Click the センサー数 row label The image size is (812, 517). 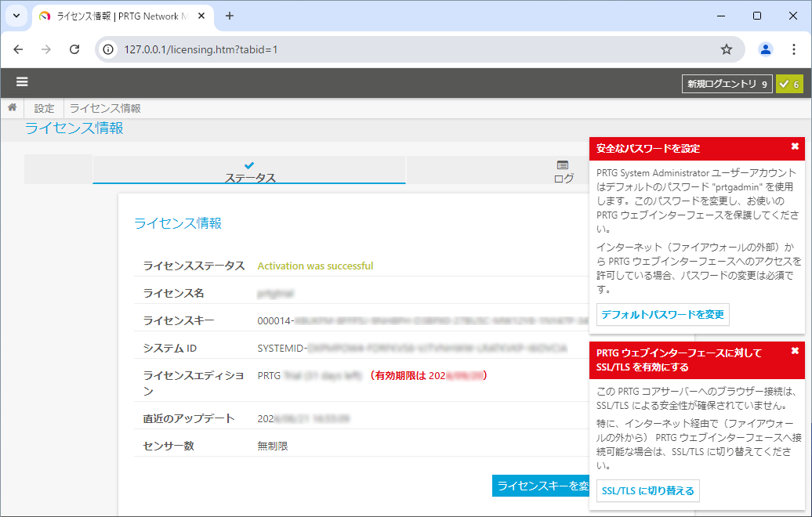169,446
